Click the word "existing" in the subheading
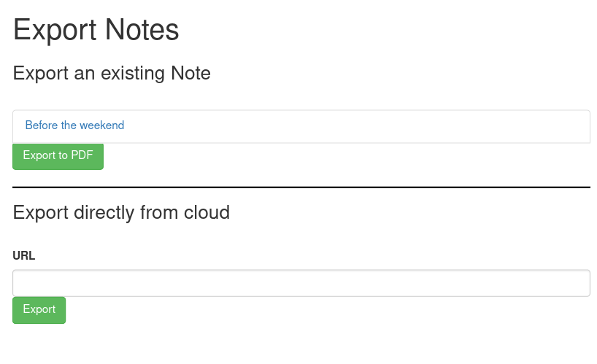 pyautogui.click(x=133, y=74)
